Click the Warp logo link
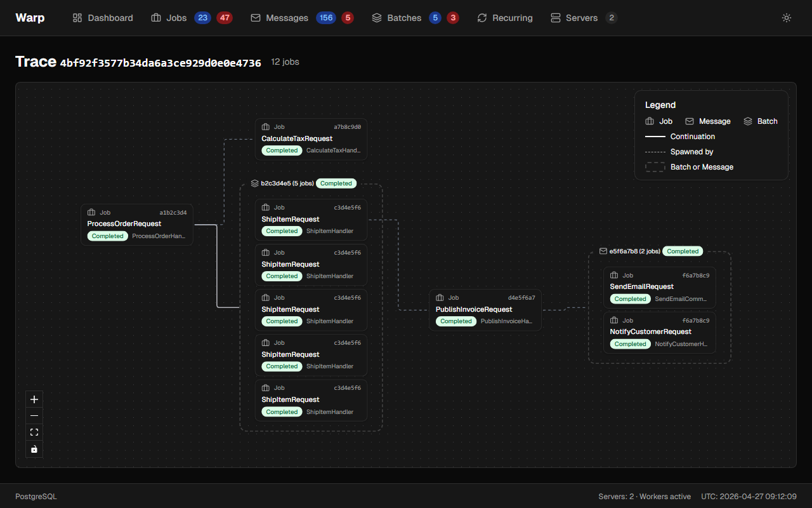 click(30, 18)
